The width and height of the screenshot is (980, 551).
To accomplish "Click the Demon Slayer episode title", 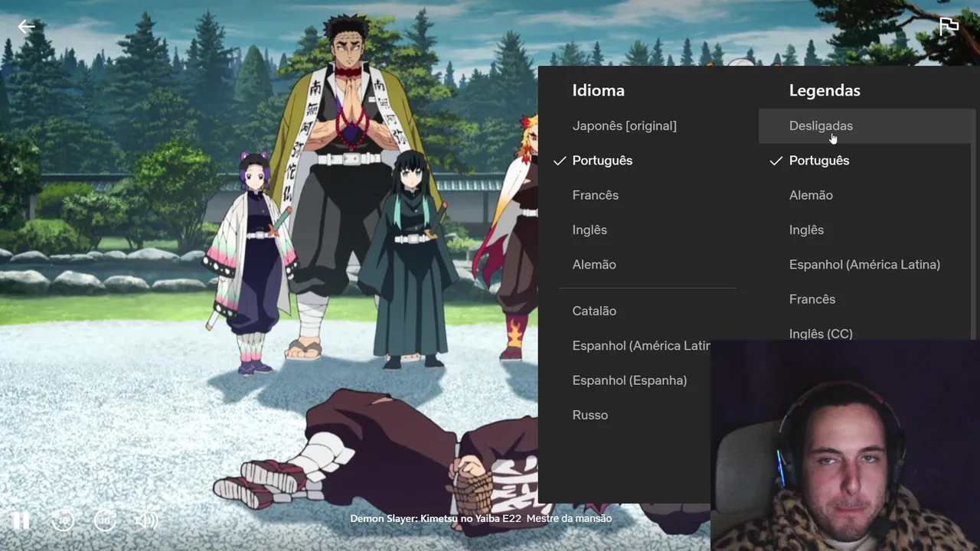I will [x=481, y=518].
